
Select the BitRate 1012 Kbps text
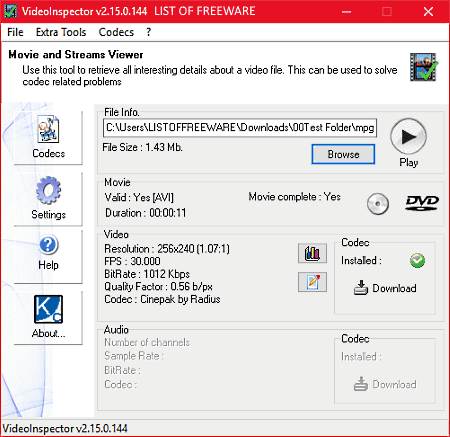tap(147, 274)
